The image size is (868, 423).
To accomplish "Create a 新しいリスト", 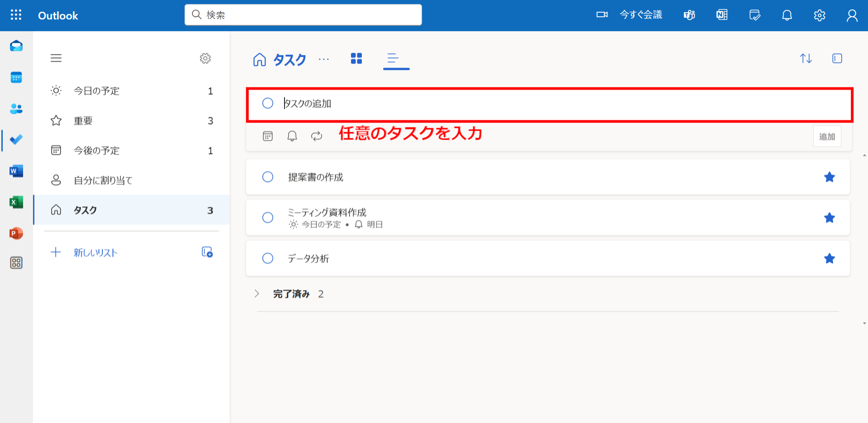I will [x=95, y=252].
